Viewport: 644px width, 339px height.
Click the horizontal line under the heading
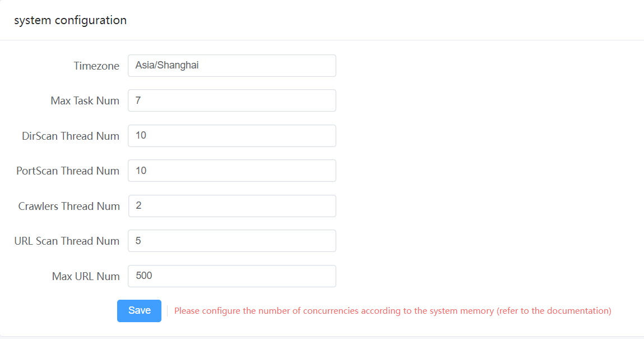322,40
